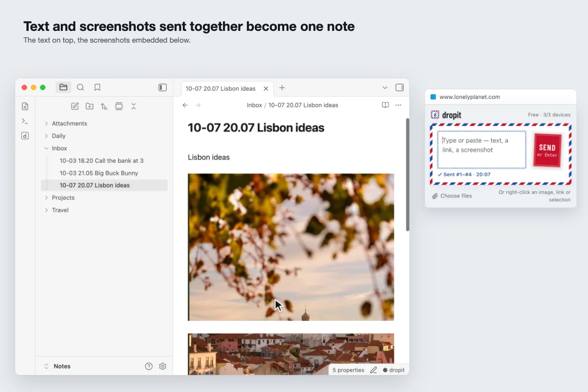Click Choose files with paperclip
This screenshot has height=392, width=588.
tap(452, 196)
